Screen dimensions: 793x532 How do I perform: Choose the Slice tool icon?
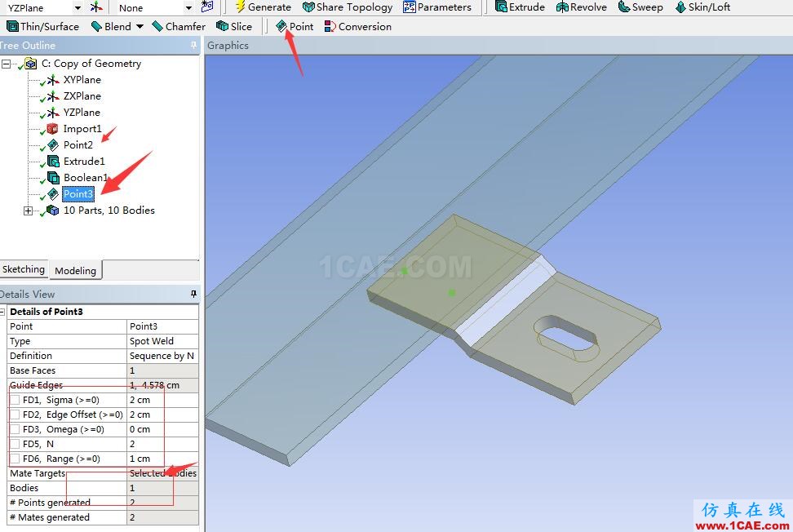[x=222, y=26]
